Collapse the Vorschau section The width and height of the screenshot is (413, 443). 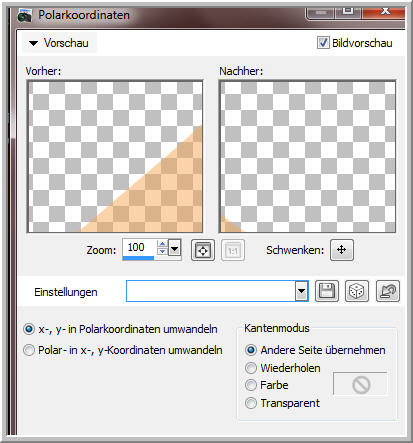pyautogui.click(x=33, y=43)
